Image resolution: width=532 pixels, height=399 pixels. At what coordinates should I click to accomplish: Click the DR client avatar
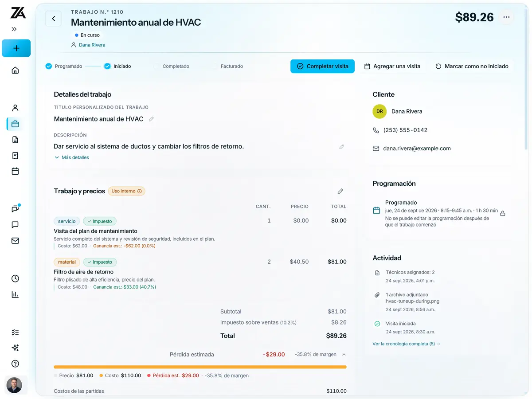379,112
